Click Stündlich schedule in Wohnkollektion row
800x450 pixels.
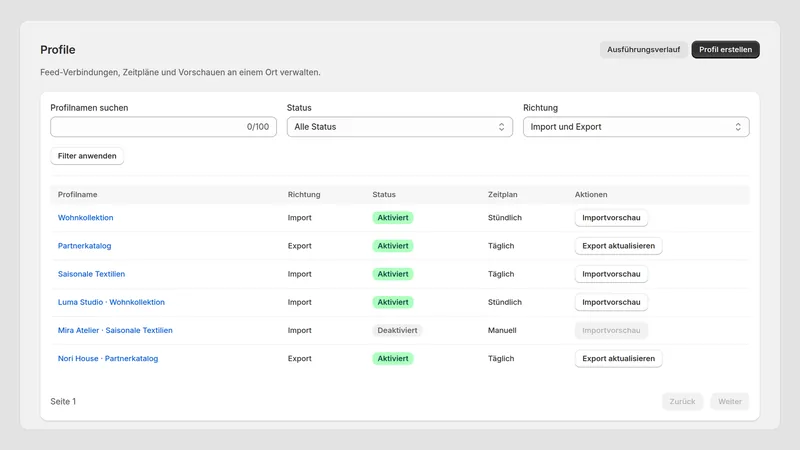(505, 217)
